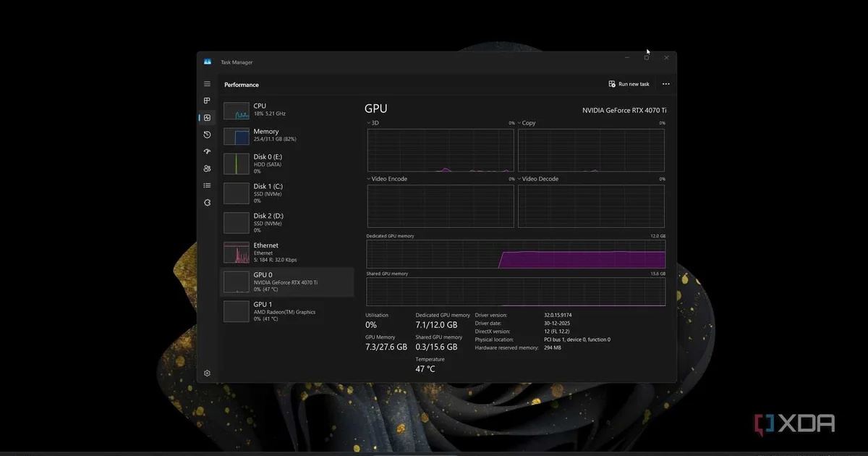Click hardware reserved memory 294 MB
The width and height of the screenshot is (868, 456).
pyautogui.click(x=553, y=347)
